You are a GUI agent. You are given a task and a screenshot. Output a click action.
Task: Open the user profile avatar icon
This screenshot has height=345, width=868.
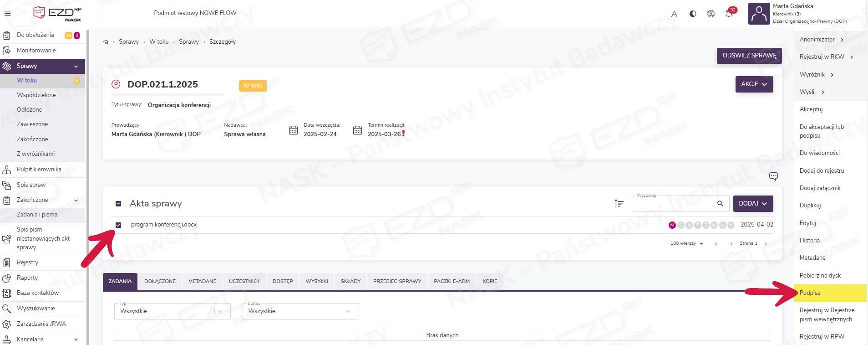759,14
